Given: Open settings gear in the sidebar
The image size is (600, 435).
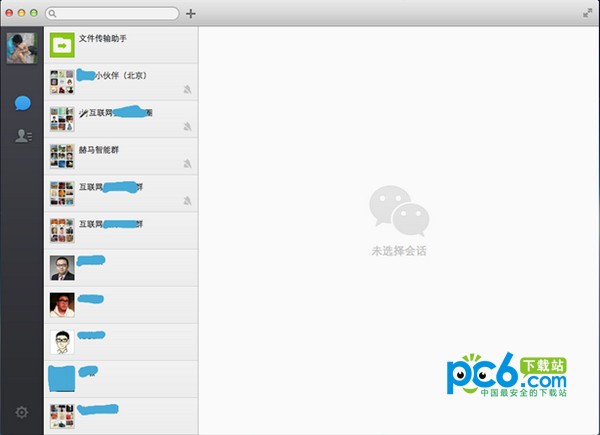Looking at the screenshot, I should (x=22, y=412).
